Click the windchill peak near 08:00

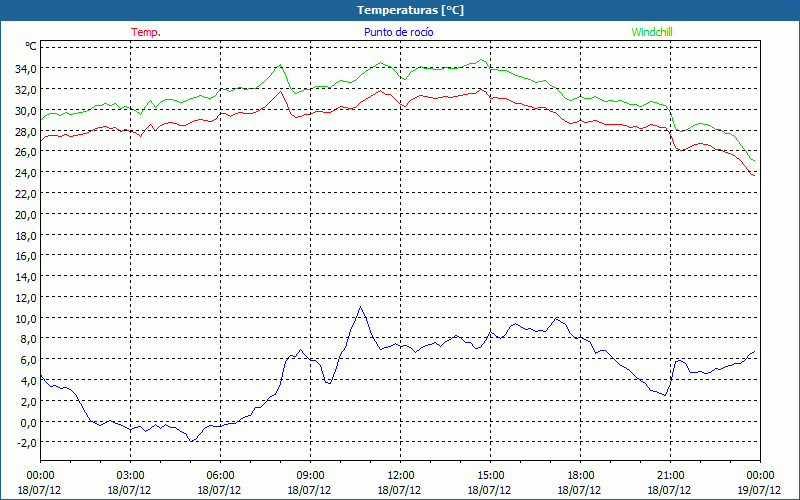pos(280,65)
